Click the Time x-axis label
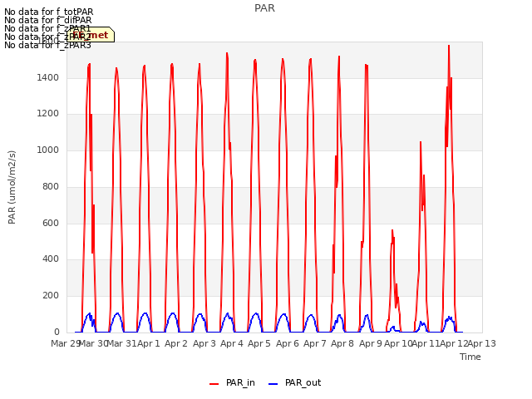The image size is (532, 399). click(x=470, y=357)
